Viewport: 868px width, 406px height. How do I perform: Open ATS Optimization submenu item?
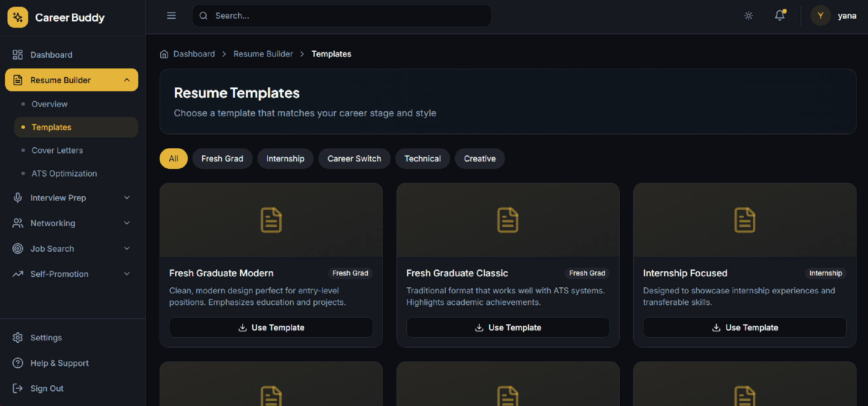pyautogui.click(x=64, y=174)
